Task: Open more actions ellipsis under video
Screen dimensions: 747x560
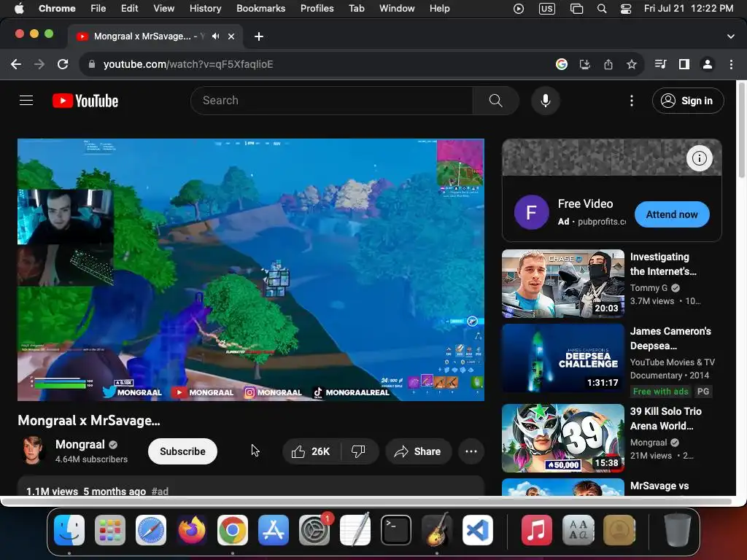Action: pos(471,451)
